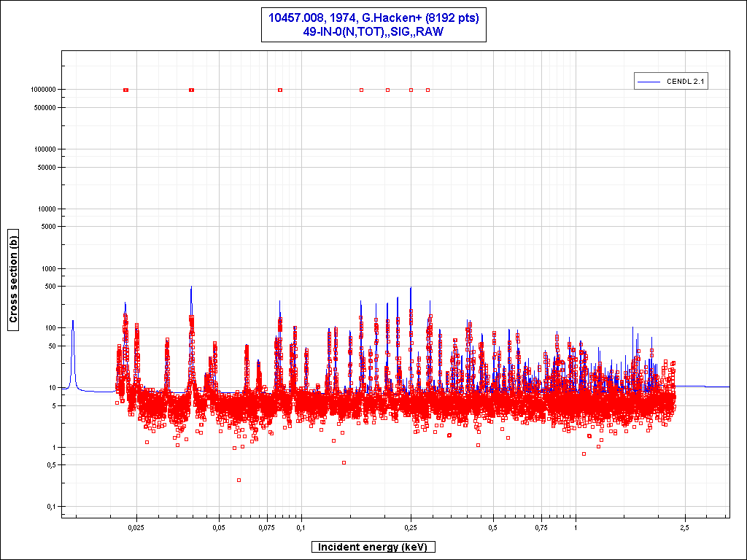Click the 0,075 X-axis tick label
This screenshot has width=747, height=560.
[x=267, y=527]
